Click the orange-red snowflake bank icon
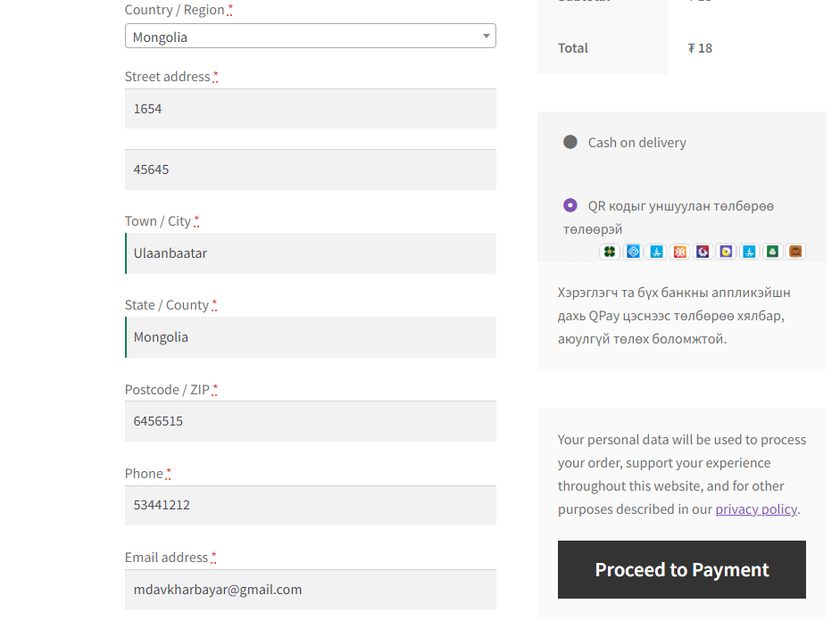 pyautogui.click(x=680, y=252)
